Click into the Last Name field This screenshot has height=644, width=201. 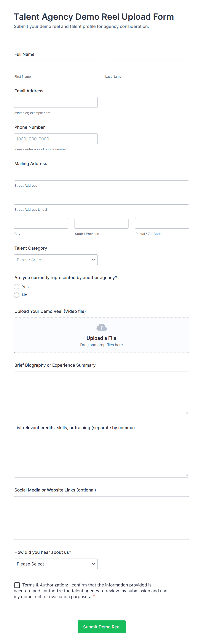(147, 66)
